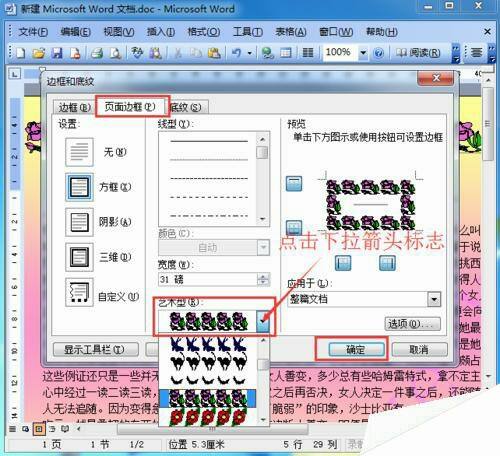This screenshot has width=500, height=456.
Task: Switch to the 页面边框 tab
Action: [x=130, y=107]
